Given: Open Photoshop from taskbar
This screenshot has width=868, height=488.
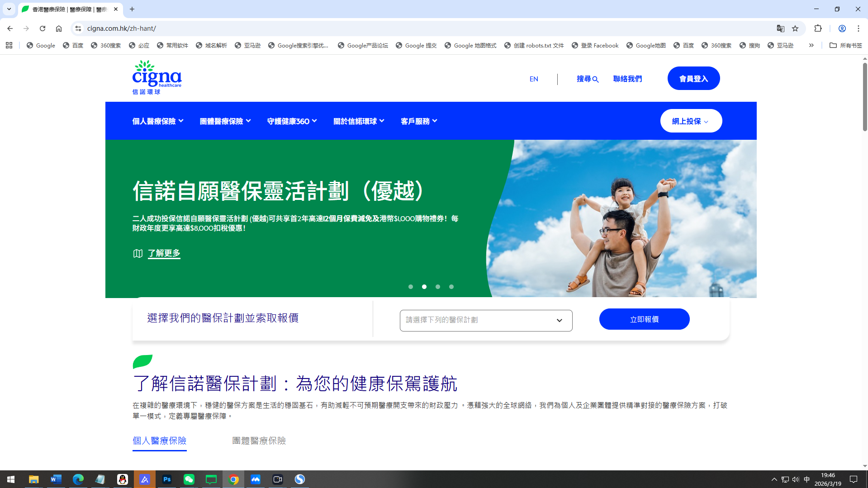Looking at the screenshot, I should (x=166, y=479).
